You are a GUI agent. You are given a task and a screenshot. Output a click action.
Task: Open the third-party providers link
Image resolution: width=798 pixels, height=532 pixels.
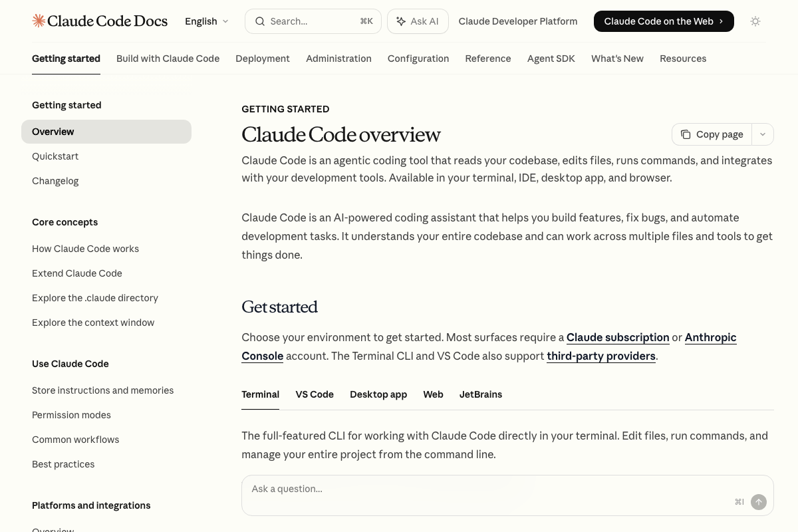(600, 356)
